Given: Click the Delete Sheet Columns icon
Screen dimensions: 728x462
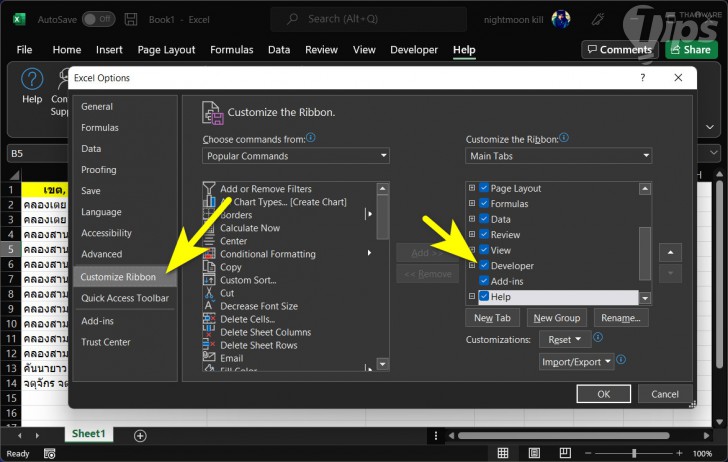Looking at the screenshot, I should (209, 332).
